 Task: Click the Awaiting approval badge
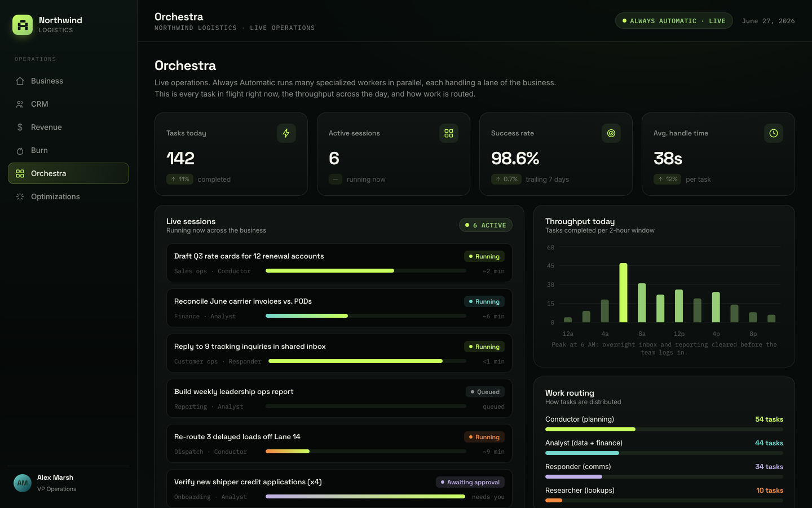click(470, 482)
